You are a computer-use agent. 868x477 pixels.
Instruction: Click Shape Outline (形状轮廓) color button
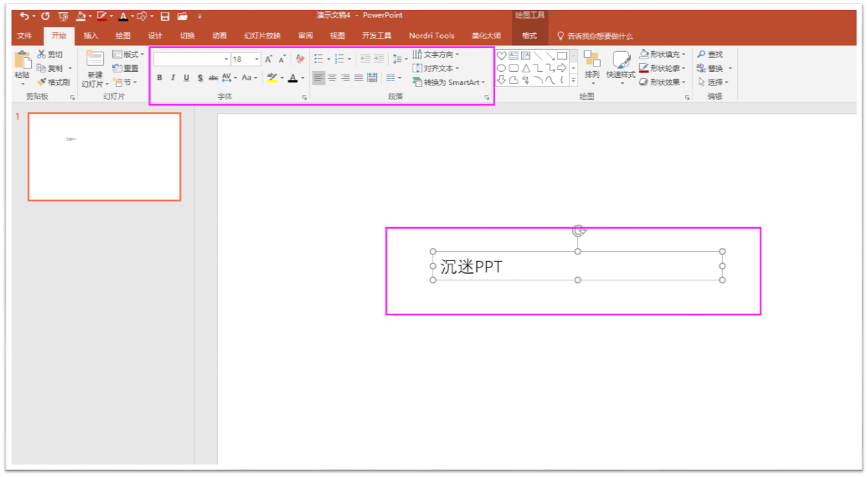(663, 68)
